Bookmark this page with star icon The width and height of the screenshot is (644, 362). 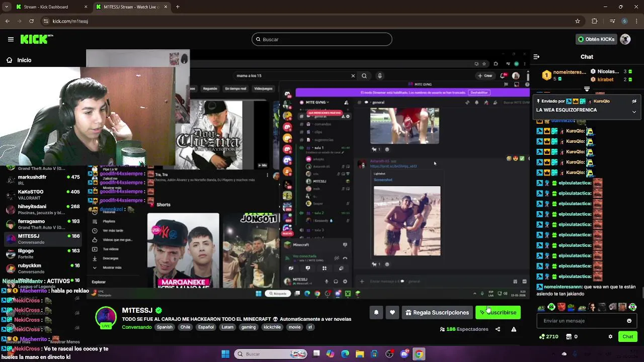[578, 21]
